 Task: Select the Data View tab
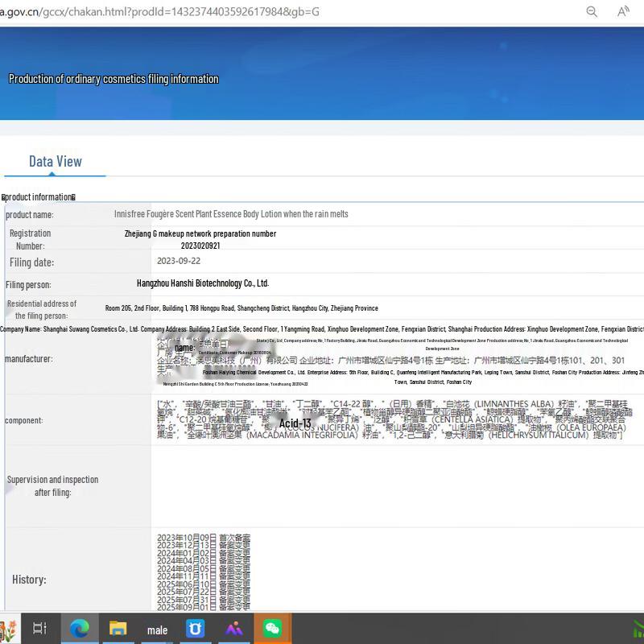click(56, 162)
